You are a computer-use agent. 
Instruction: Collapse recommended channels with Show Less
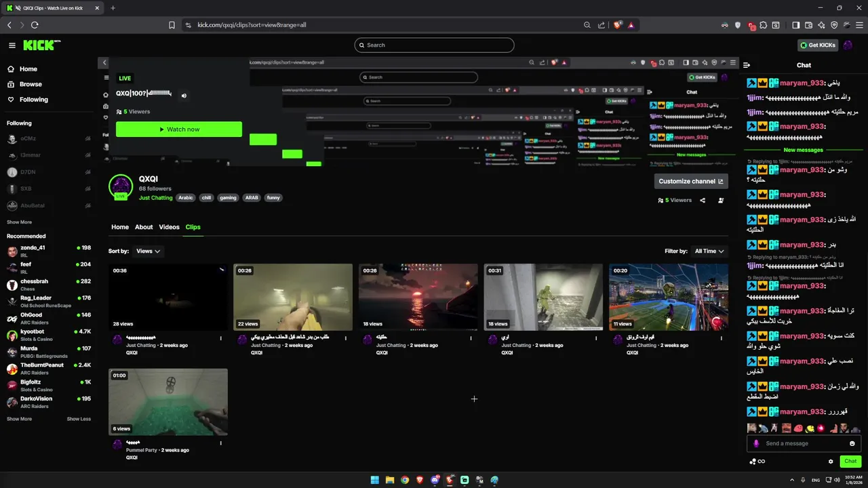click(79, 419)
